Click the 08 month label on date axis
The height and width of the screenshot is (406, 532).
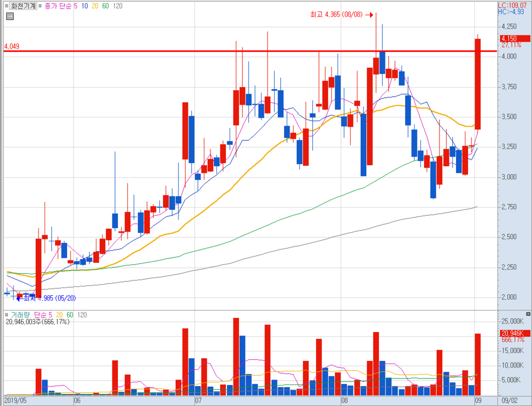(x=345, y=400)
